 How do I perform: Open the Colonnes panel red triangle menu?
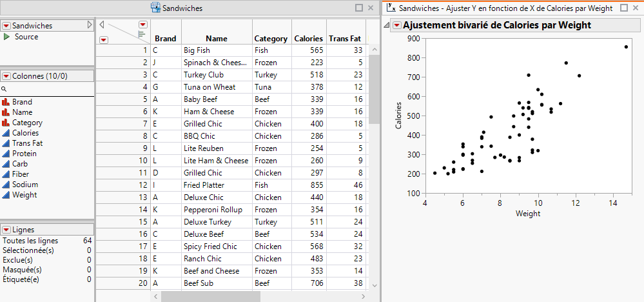tap(6, 76)
